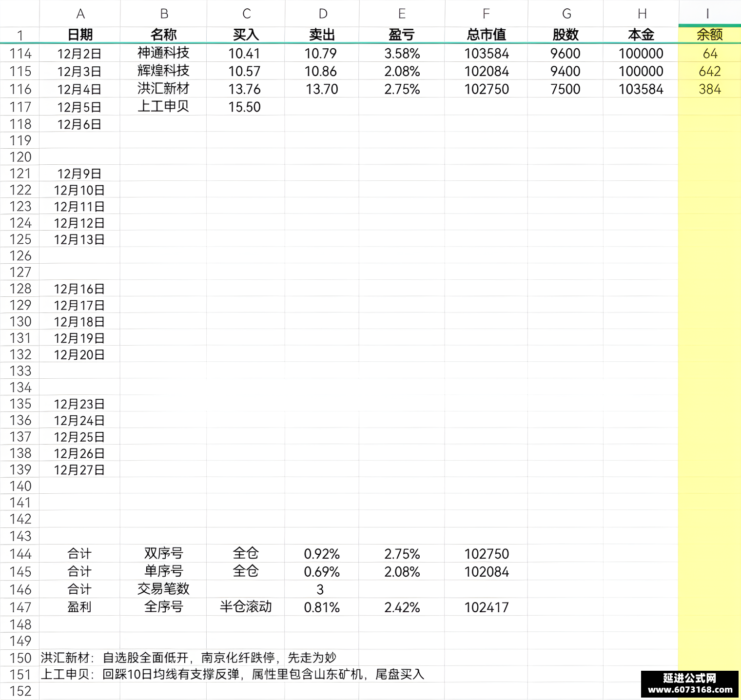Select row 144 header
741x700 pixels.
coord(20,554)
